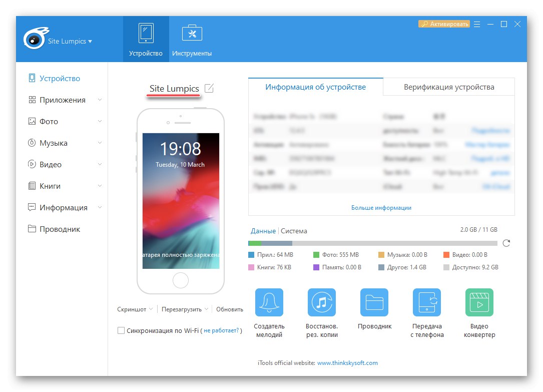
Task: Click the blue Прил. color swatch
Action: pyautogui.click(x=251, y=255)
